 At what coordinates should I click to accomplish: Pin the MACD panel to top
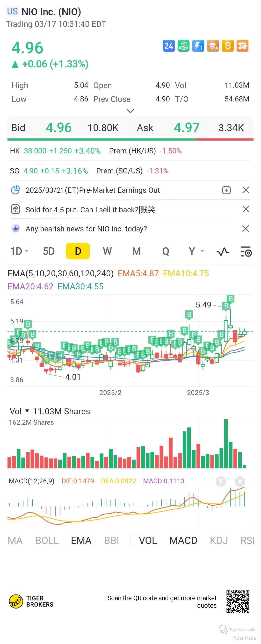pos(220,481)
